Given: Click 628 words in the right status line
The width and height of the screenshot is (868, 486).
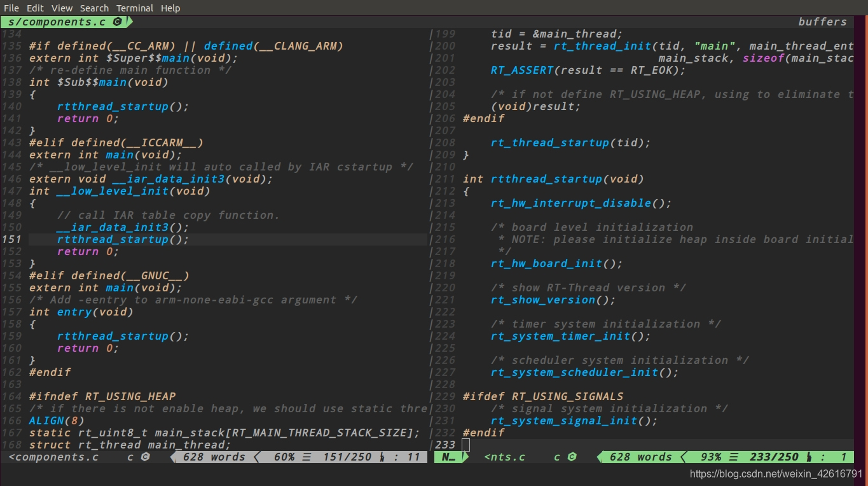Looking at the screenshot, I should tap(640, 457).
